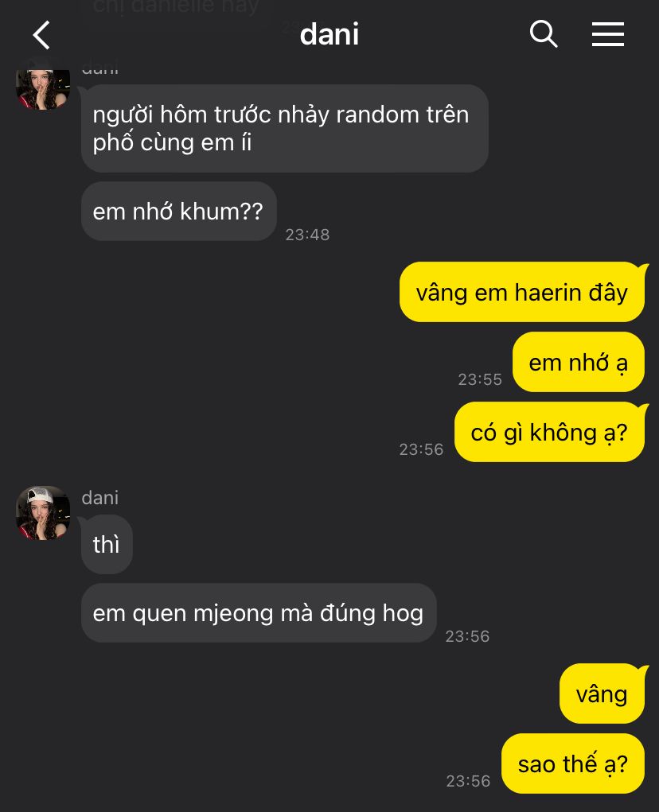The image size is (659, 812).
Task: Open dani's avatar beside the top message
Action: pyautogui.click(x=43, y=89)
